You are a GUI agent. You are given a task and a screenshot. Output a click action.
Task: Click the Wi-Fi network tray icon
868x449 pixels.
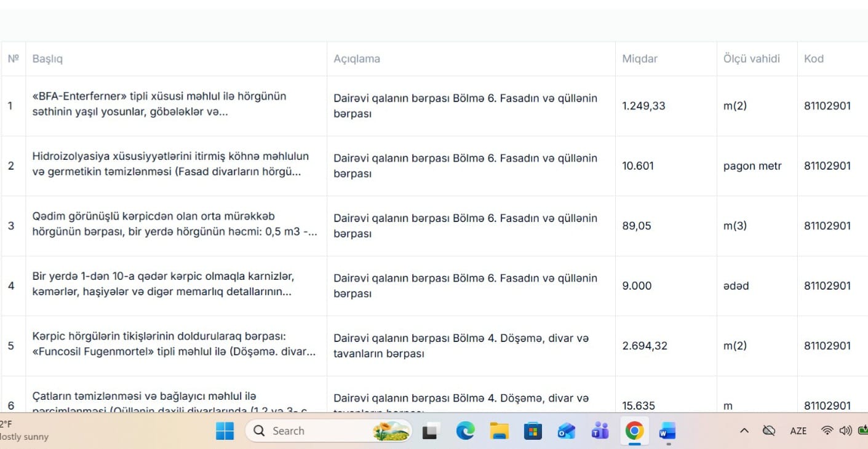[827, 431]
